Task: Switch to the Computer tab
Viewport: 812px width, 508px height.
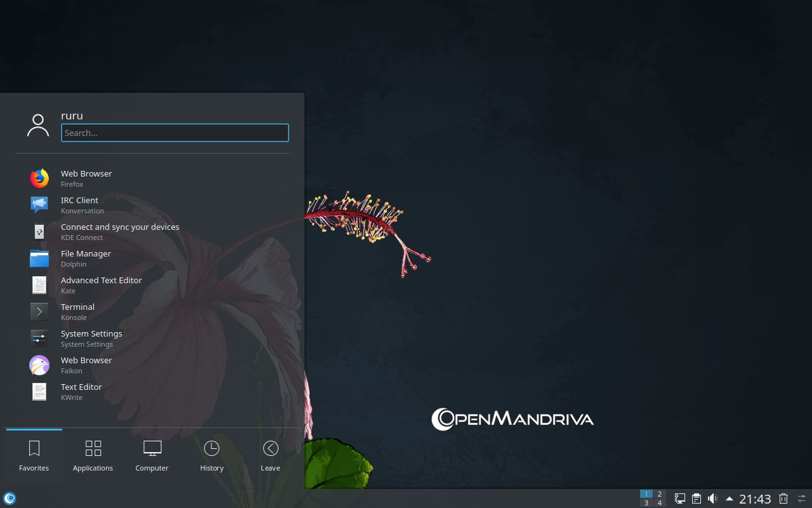Action: 152,456
